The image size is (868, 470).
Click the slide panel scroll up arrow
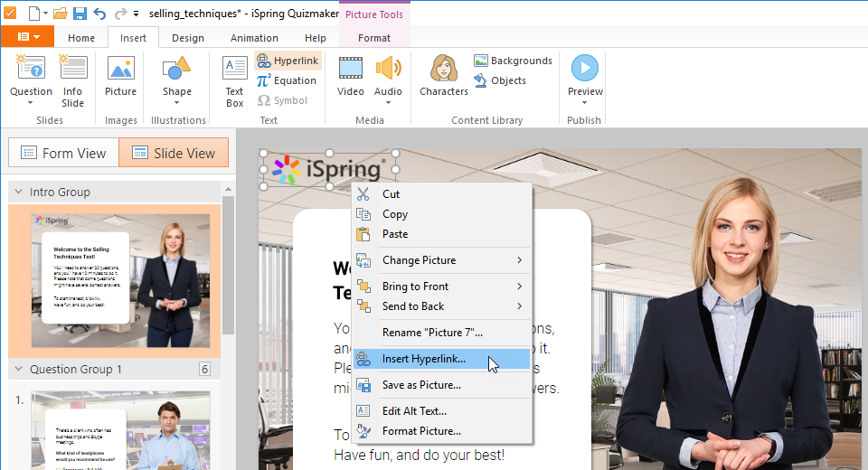click(x=228, y=189)
